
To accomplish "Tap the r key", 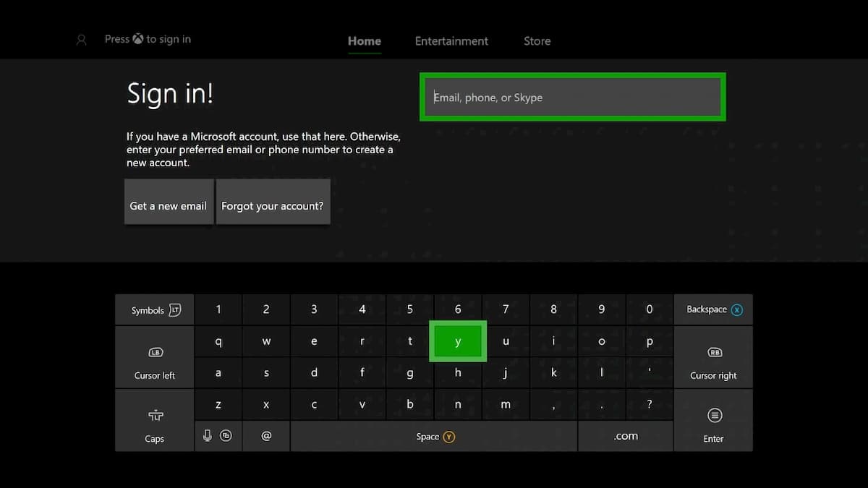I will pos(362,341).
